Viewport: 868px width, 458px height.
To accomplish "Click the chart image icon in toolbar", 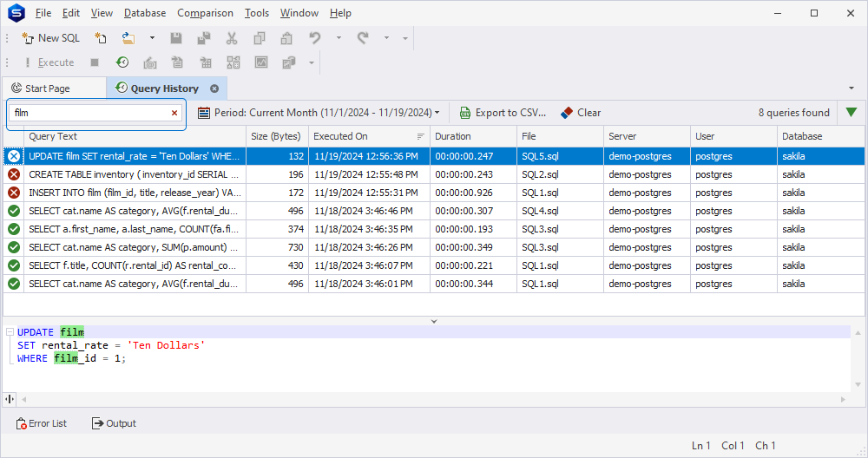I will pos(261,62).
